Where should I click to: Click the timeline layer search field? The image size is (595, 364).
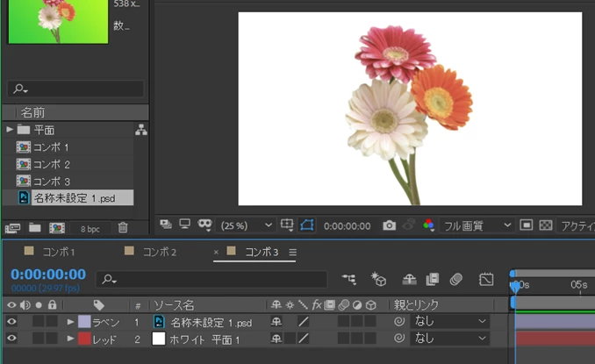[x=211, y=280]
